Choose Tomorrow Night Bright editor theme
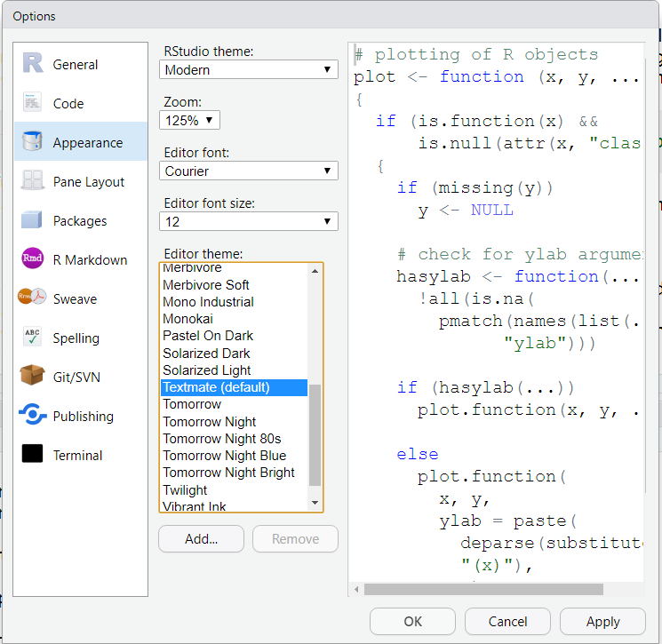Viewport: 662px width, 644px height. 228,473
